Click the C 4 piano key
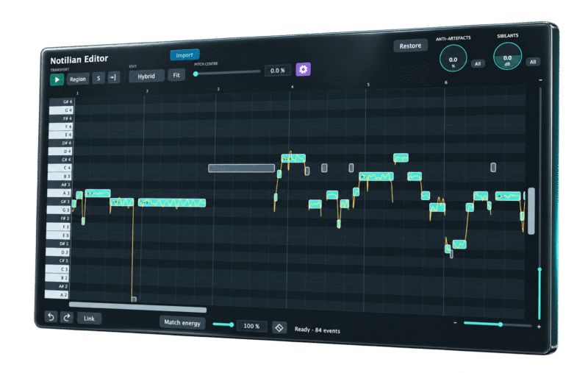 point(60,168)
